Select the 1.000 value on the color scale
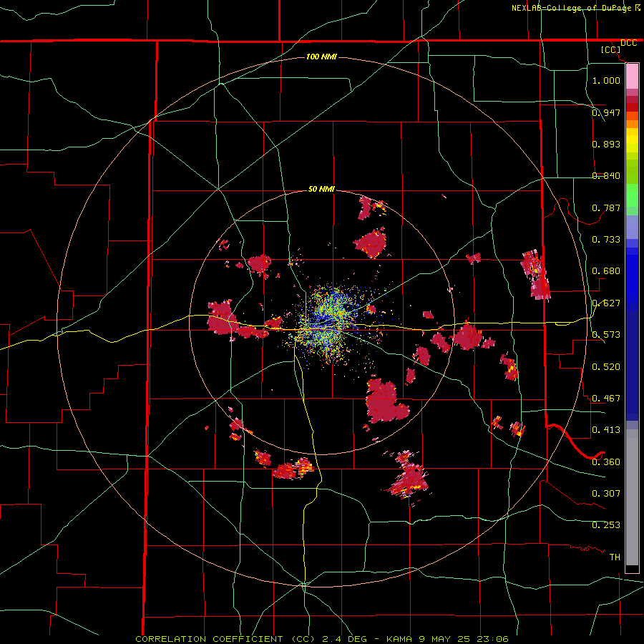 pos(606,80)
